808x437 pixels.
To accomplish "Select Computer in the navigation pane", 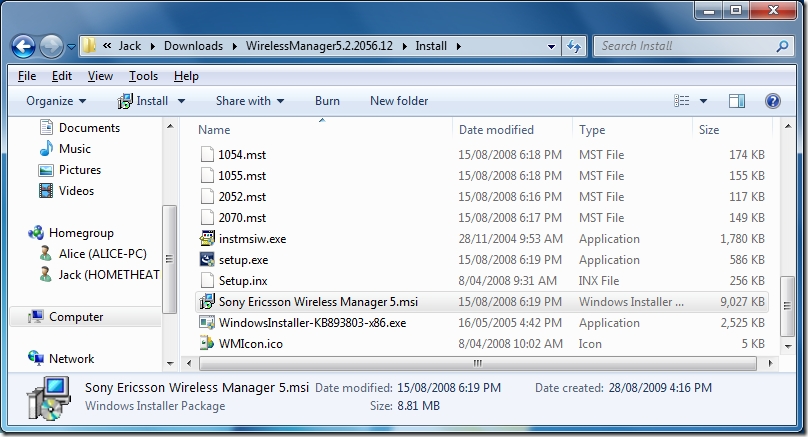I will [76, 317].
